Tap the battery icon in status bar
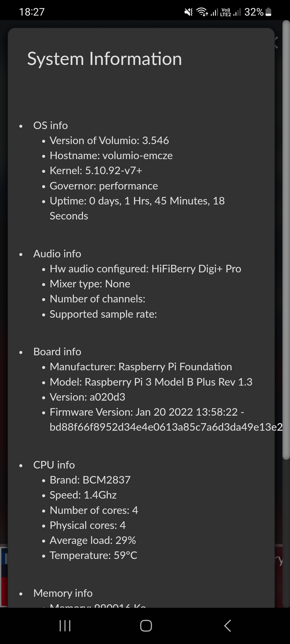Viewport: 290px width, 644px height. click(268, 12)
